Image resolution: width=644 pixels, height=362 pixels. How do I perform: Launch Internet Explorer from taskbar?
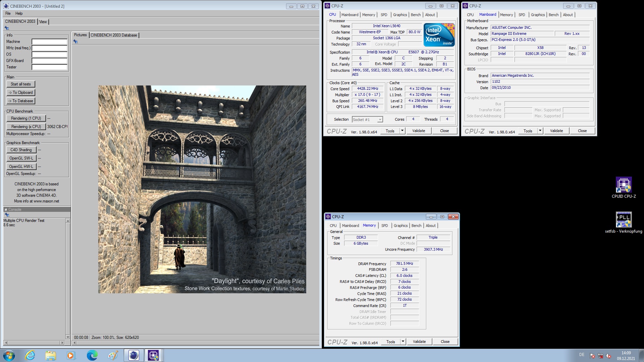(30, 355)
